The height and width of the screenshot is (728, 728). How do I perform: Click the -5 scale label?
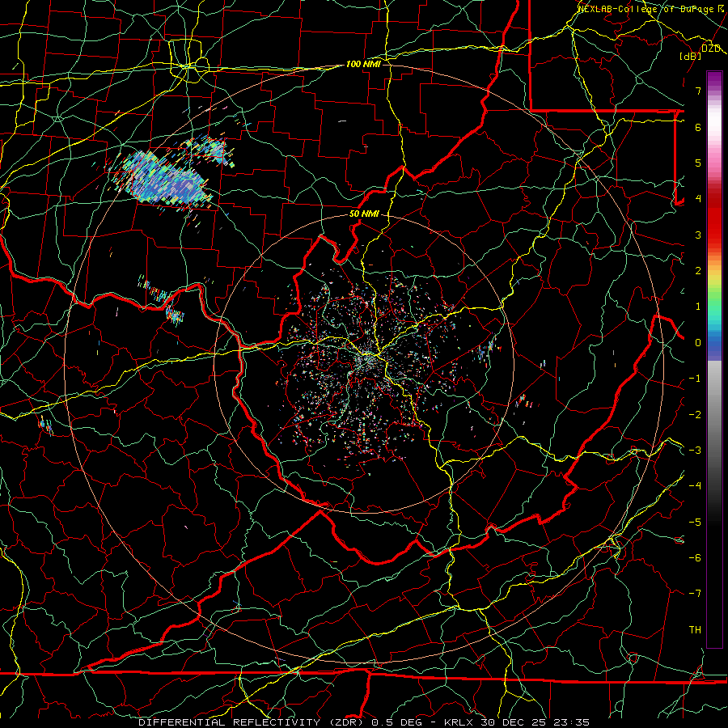pyautogui.click(x=695, y=523)
